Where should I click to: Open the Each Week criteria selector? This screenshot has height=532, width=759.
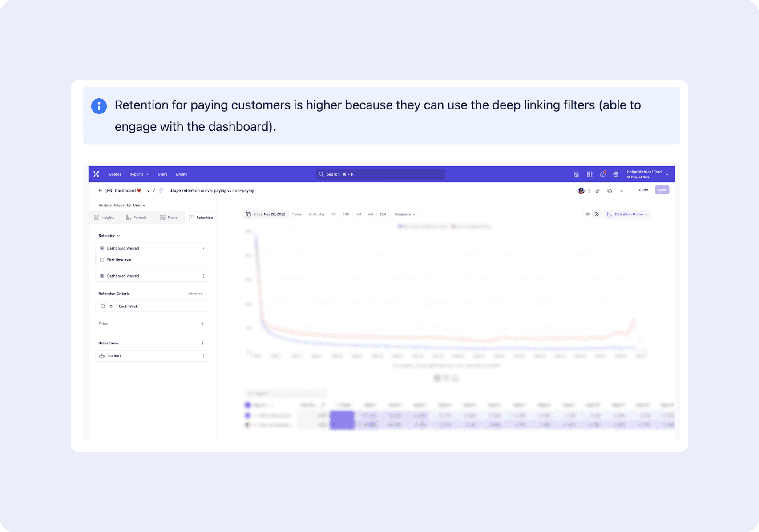click(x=128, y=306)
